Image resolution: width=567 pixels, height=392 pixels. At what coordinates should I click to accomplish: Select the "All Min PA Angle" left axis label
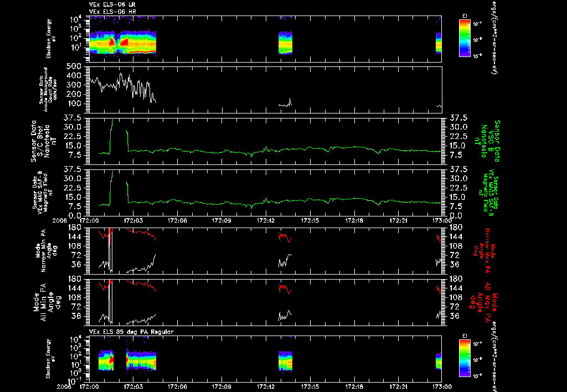(47, 303)
